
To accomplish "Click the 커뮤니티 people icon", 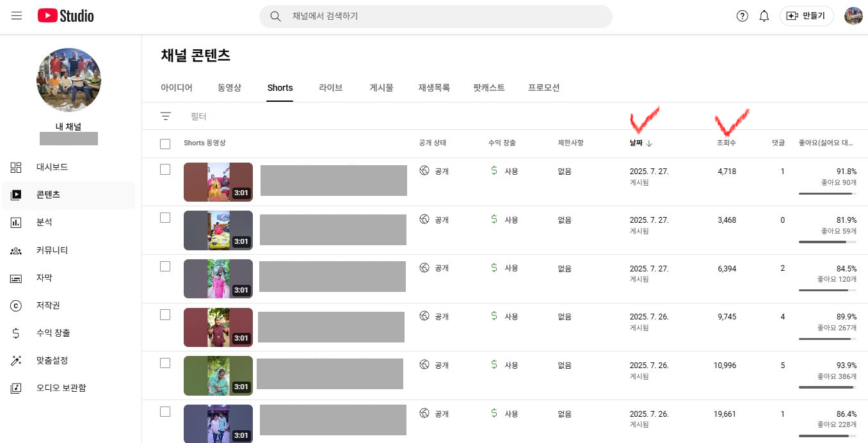I will (16, 250).
